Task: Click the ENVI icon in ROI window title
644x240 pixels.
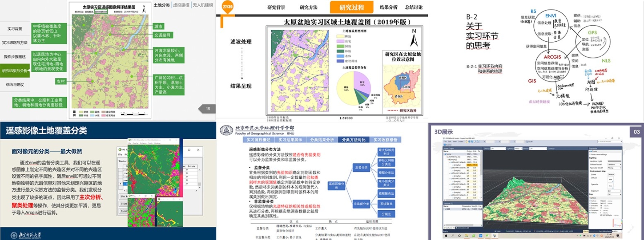Action: coord(120,149)
